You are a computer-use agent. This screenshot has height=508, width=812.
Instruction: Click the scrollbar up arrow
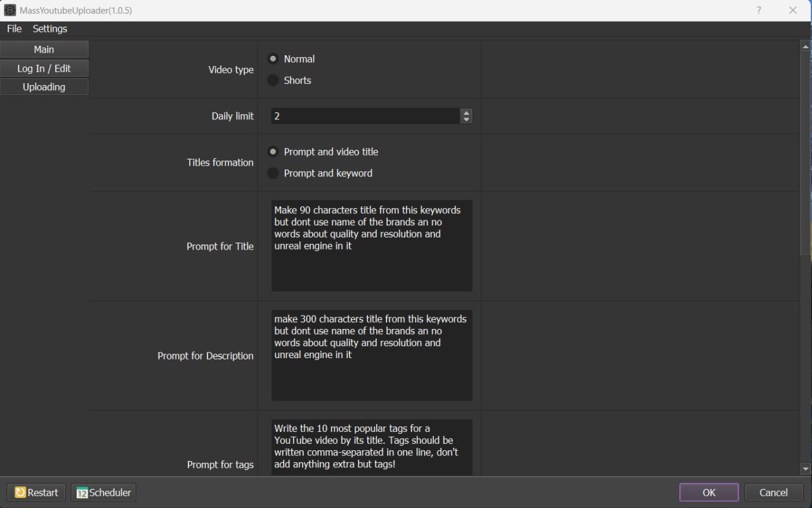806,46
